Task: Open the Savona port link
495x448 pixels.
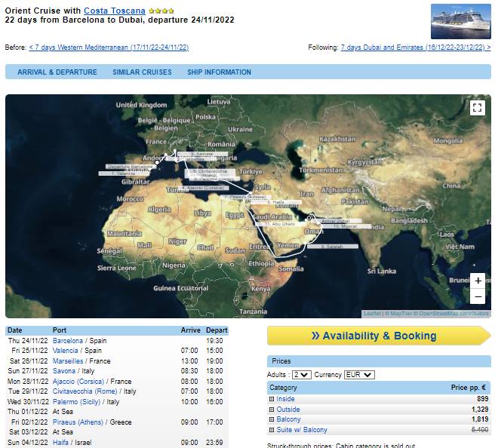Action: (64, 371)
